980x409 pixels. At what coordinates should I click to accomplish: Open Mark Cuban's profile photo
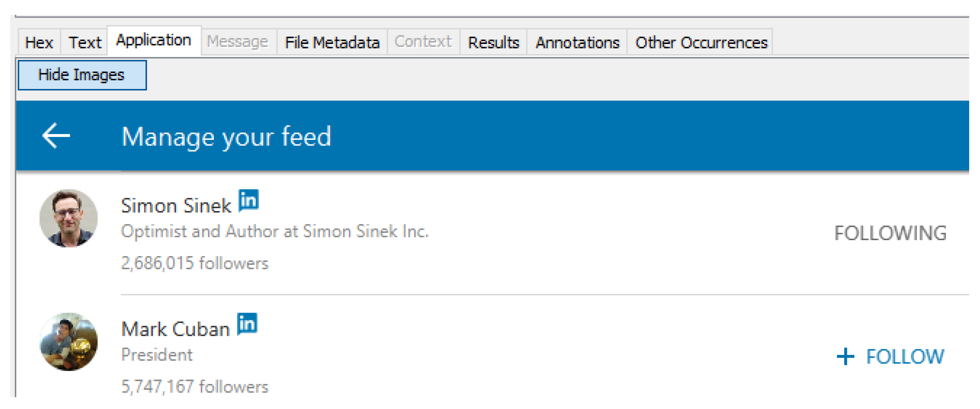pos(68,341)
